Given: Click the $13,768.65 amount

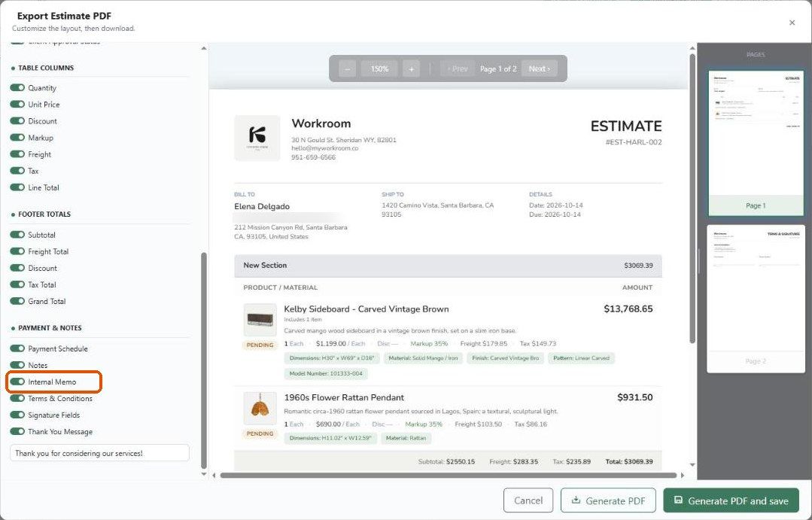Looking at the screenshot, I should click(628, 309).
